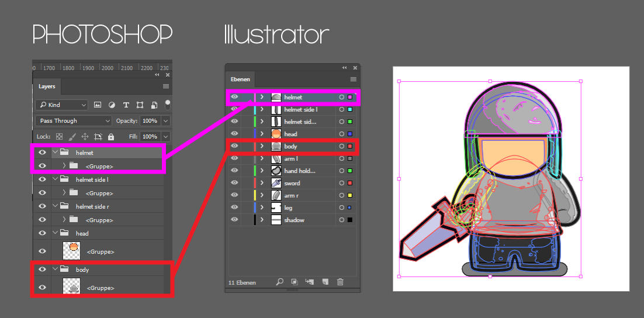Hide the body group in Photoshop Layers

42,269
